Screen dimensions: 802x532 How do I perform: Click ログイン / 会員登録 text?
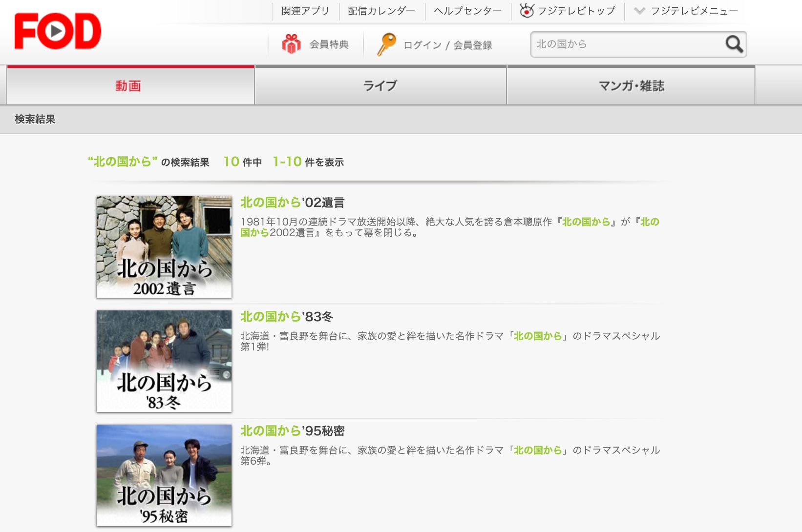(x=447, y=45)
